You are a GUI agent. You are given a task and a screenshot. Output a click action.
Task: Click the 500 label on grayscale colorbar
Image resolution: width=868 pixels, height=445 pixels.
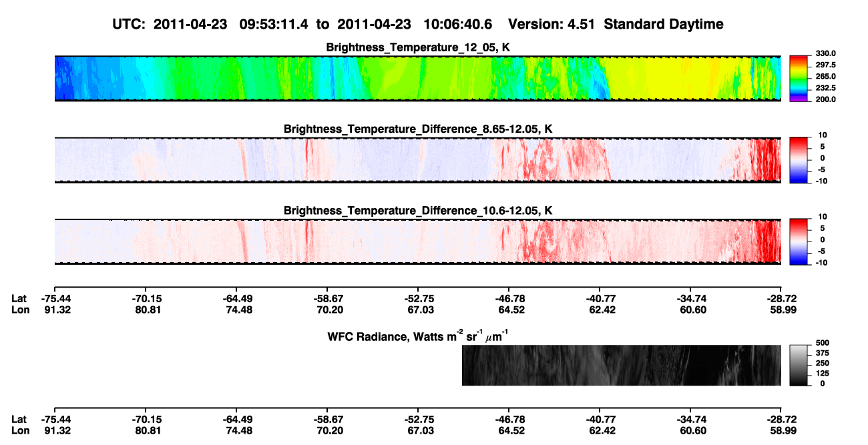[821, 343]
